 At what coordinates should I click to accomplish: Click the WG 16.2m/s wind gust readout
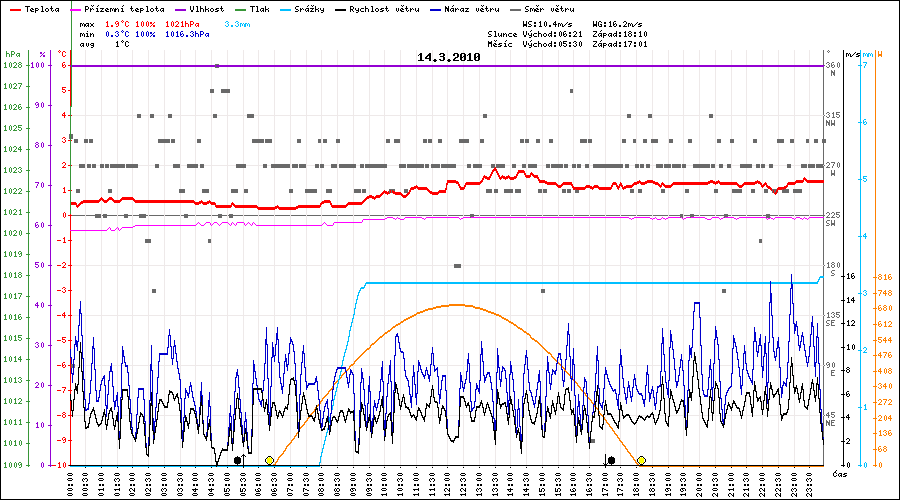coord(618,22)
